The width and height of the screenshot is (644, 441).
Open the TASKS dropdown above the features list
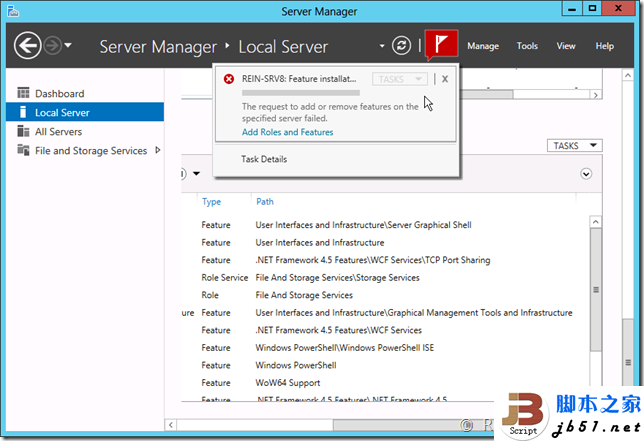pos(575,146)
